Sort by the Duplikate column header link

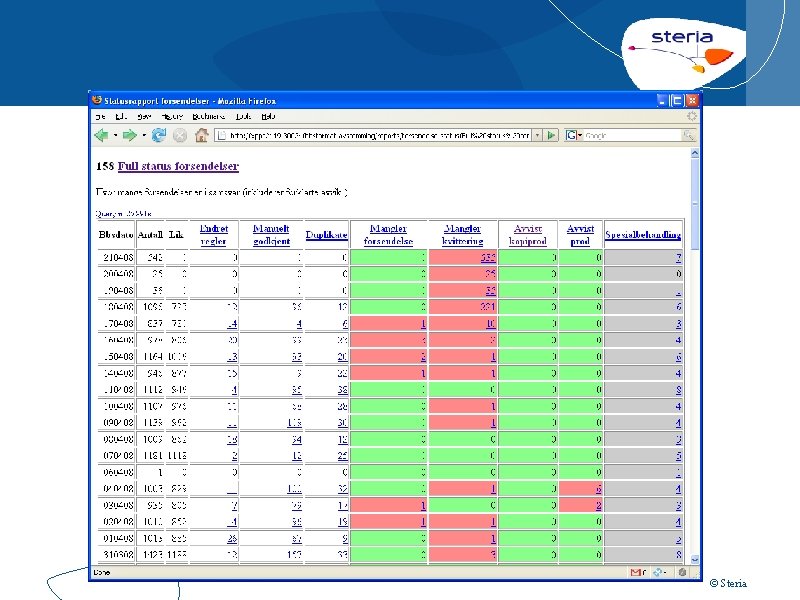(x=327, y=235)
